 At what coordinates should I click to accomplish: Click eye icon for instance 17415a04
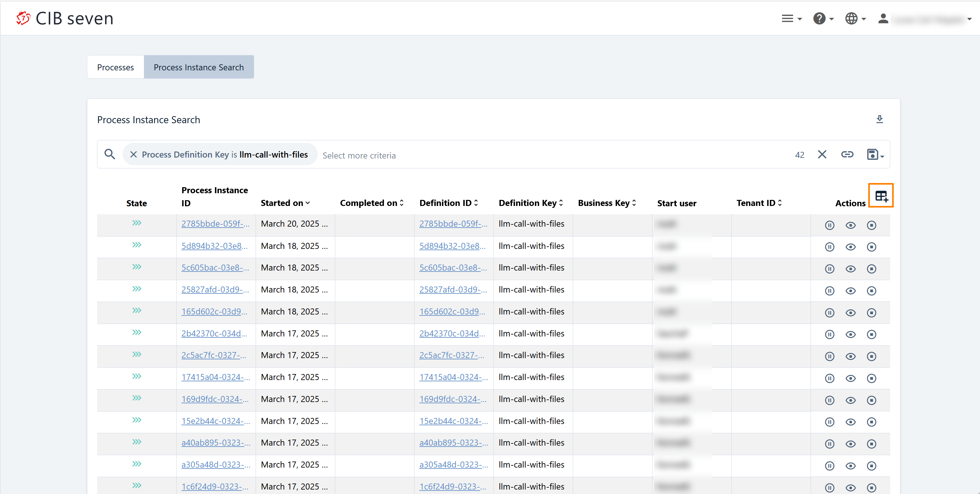(850, 378)
